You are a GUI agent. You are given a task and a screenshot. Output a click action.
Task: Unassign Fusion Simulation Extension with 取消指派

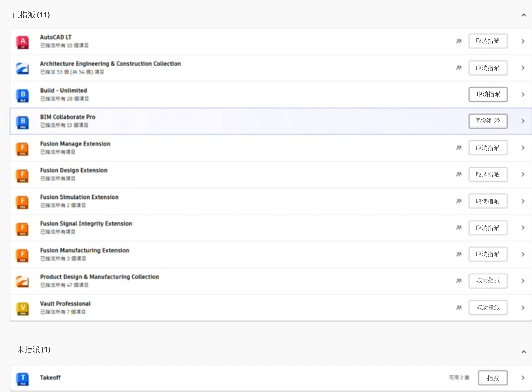pos(488,201)
